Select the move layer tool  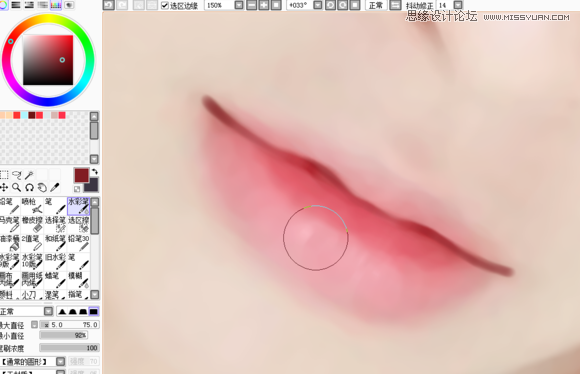4,188
